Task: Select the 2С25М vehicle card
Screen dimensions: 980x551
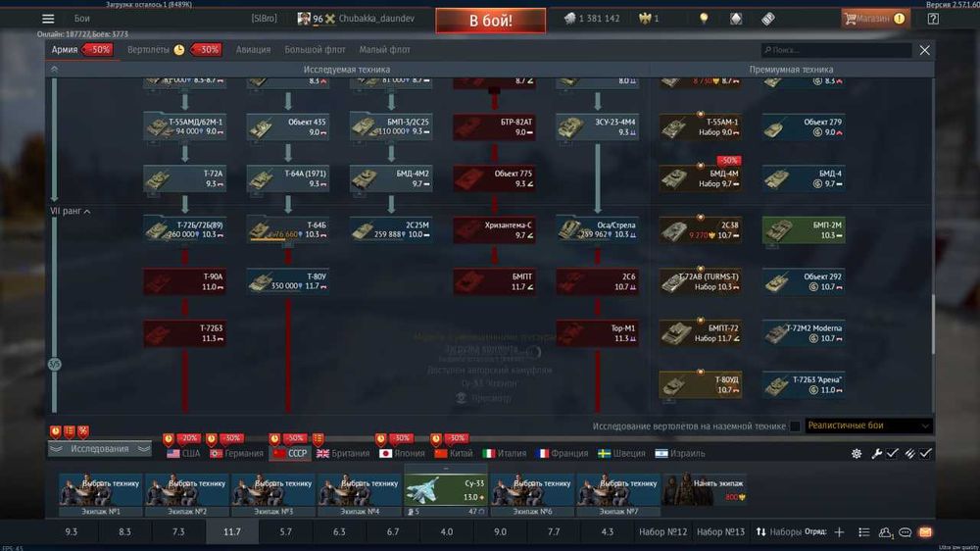Action: click(x=391, y=230)
